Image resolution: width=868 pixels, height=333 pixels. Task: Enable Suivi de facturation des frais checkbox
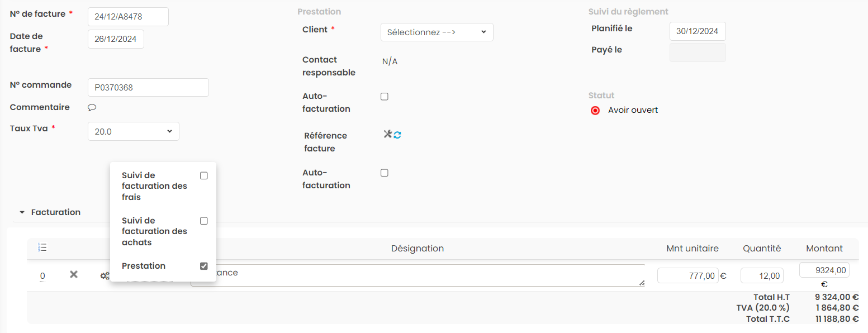coord(204,175)
